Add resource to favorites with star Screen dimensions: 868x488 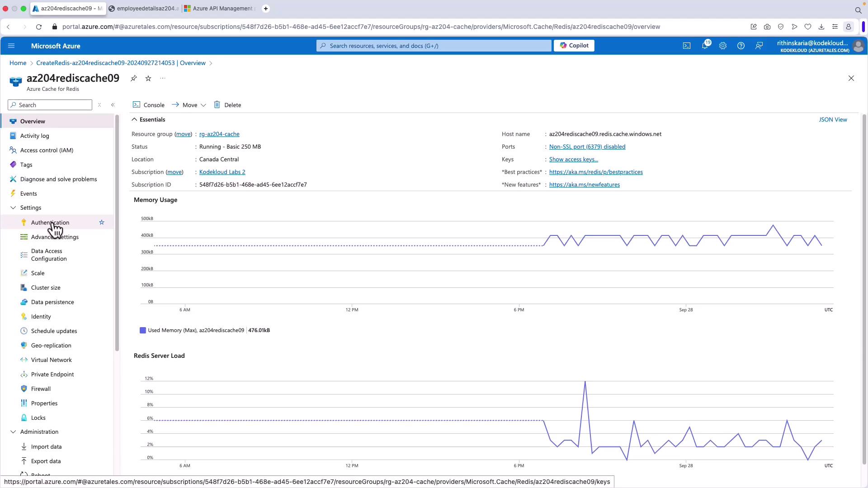point(148,79)
